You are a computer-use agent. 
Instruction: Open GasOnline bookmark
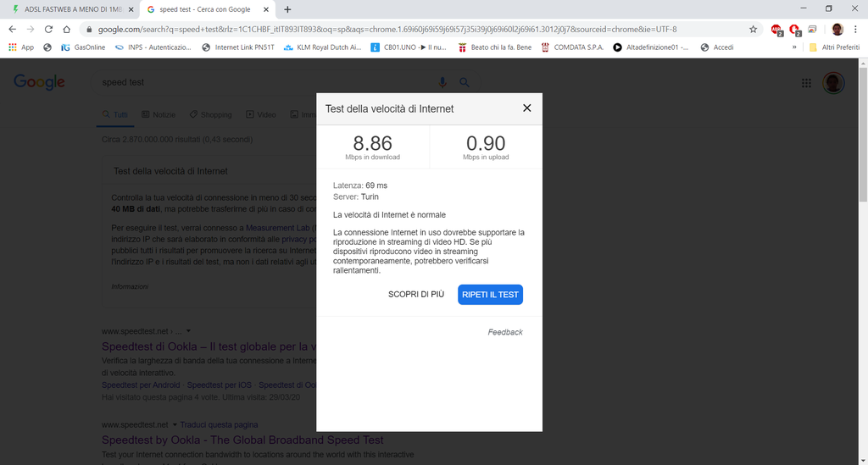[83, 47]
